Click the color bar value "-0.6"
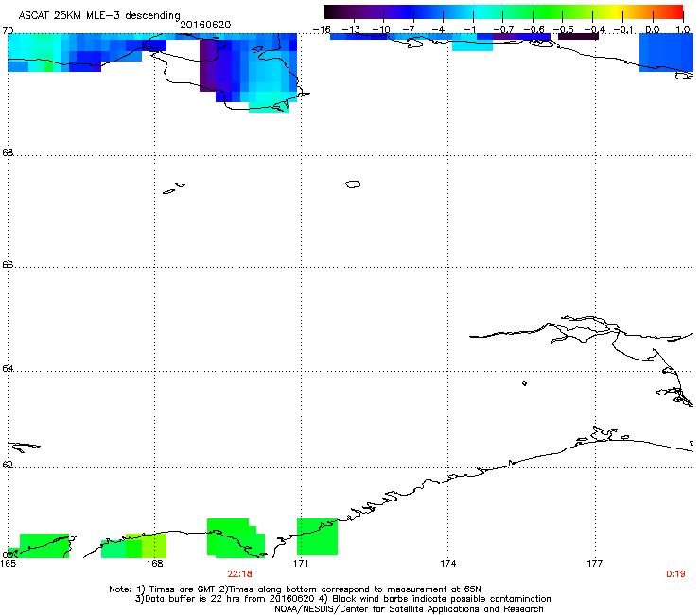Screen dimensions: 700x615 pyautogui.click(x=534, y=30)
